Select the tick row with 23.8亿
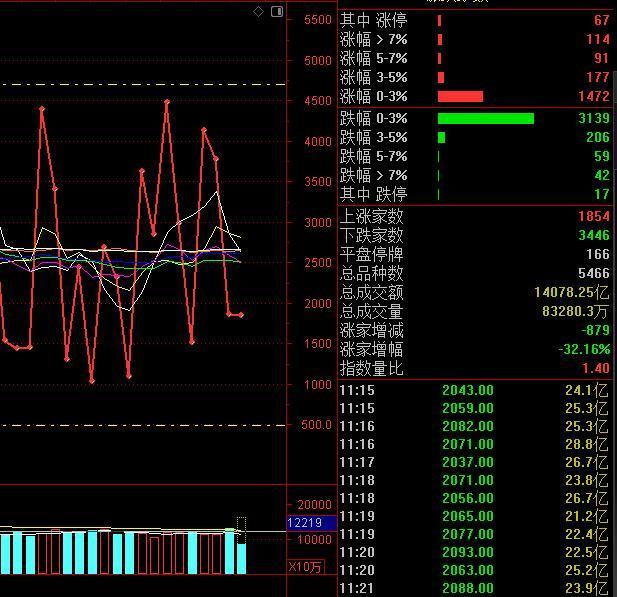The height and width of the screenshot is (597, 617). [474, 480]
